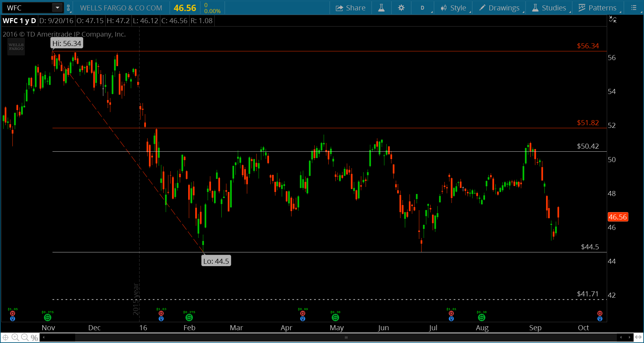Click the R: 1.08 range readout

point(202,21)
